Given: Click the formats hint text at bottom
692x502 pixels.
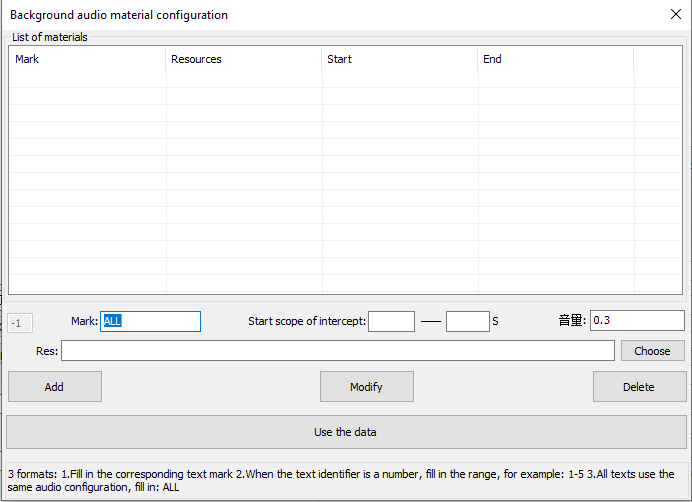Looking at the screenshot, I should (340, 480).
